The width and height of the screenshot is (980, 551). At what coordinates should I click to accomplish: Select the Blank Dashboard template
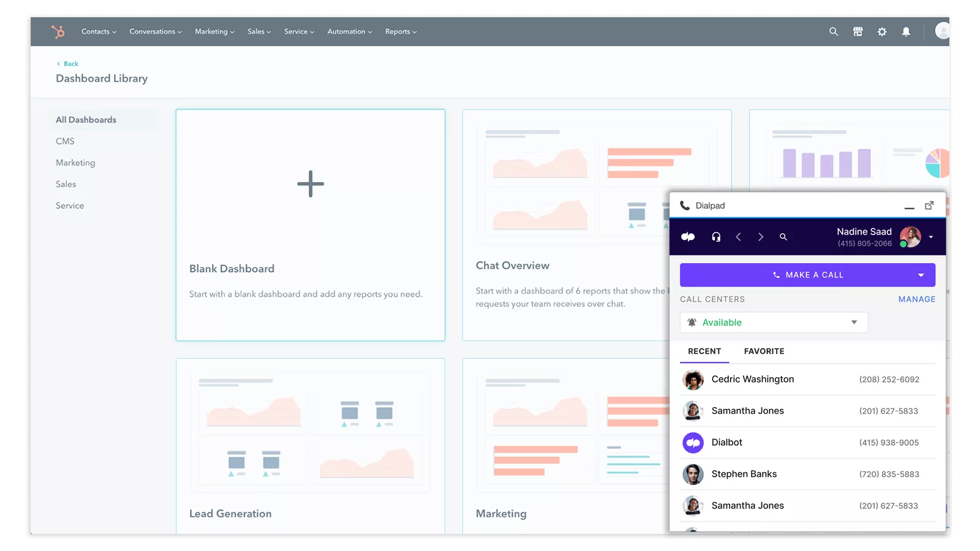pos(311,225)
